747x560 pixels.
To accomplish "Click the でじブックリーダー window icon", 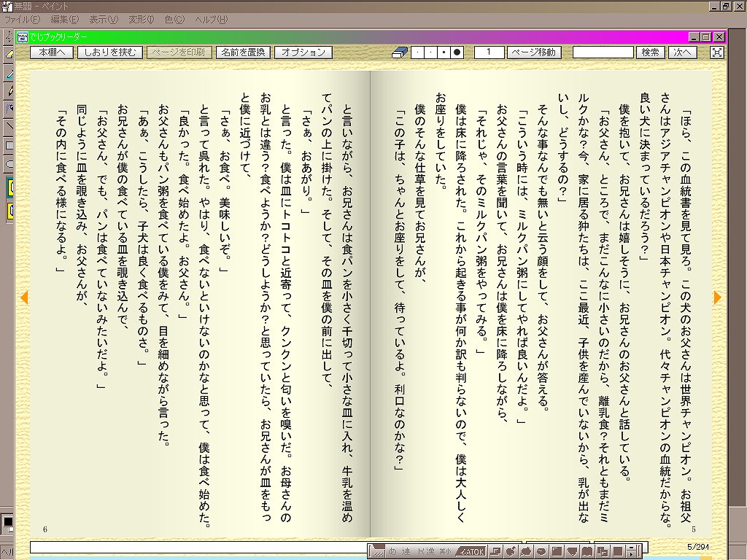I will [x=22, y=37].
